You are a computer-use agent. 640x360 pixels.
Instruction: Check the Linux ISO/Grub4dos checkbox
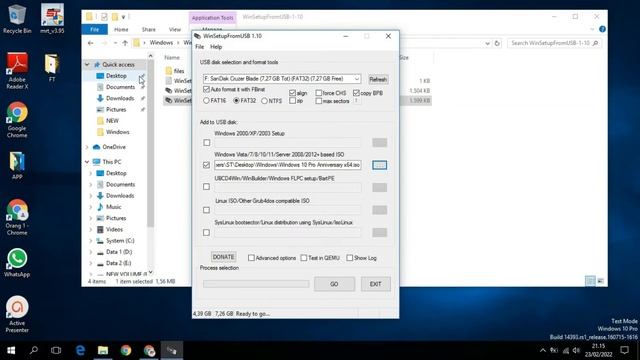click(x=207, y=210)
